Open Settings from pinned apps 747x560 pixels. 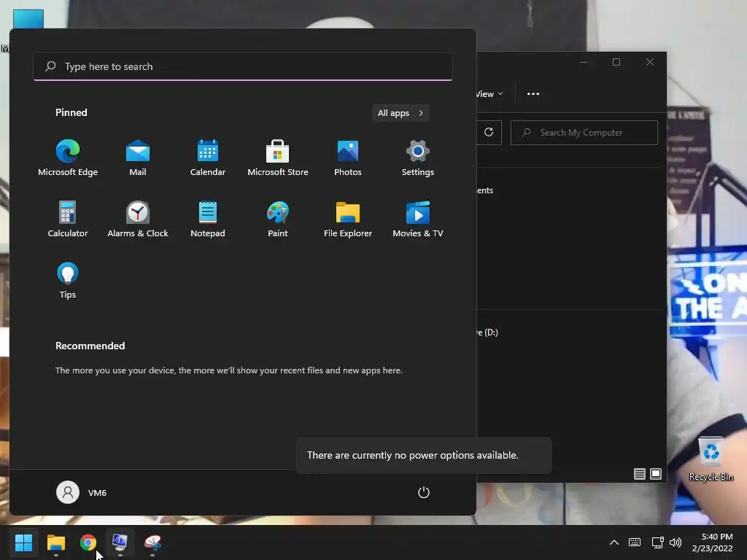coord(418,158)
